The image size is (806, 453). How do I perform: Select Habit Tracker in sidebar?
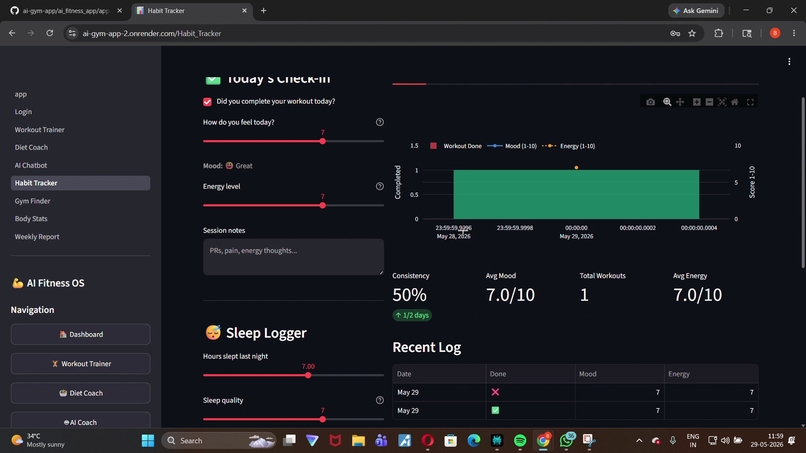coord(80,183)
